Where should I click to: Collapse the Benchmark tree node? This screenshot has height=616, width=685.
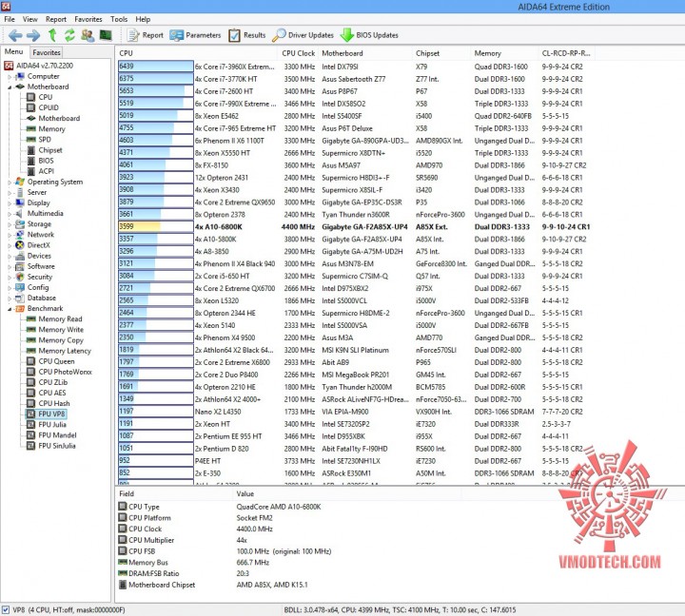pyautogui.click(x=10, y=309)
